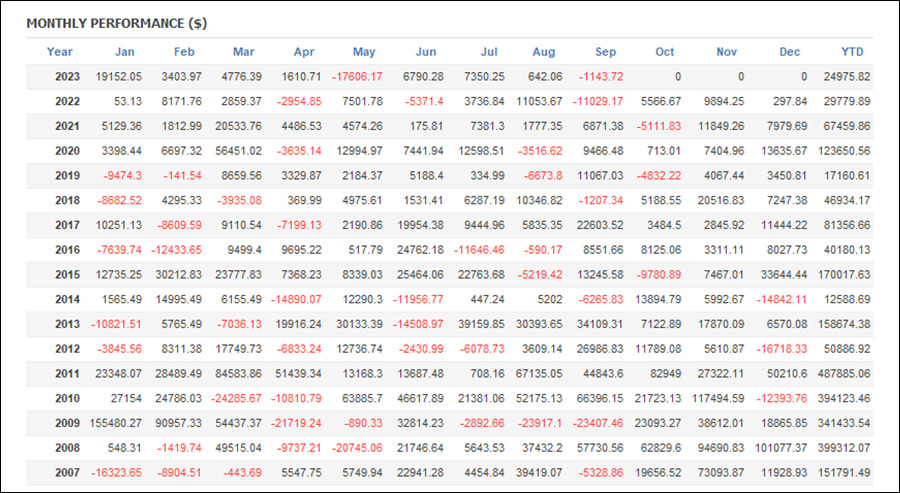This screenshot has height=493, width=900.
Task: Click the Oct column header
Action: [x=665, y=52]
